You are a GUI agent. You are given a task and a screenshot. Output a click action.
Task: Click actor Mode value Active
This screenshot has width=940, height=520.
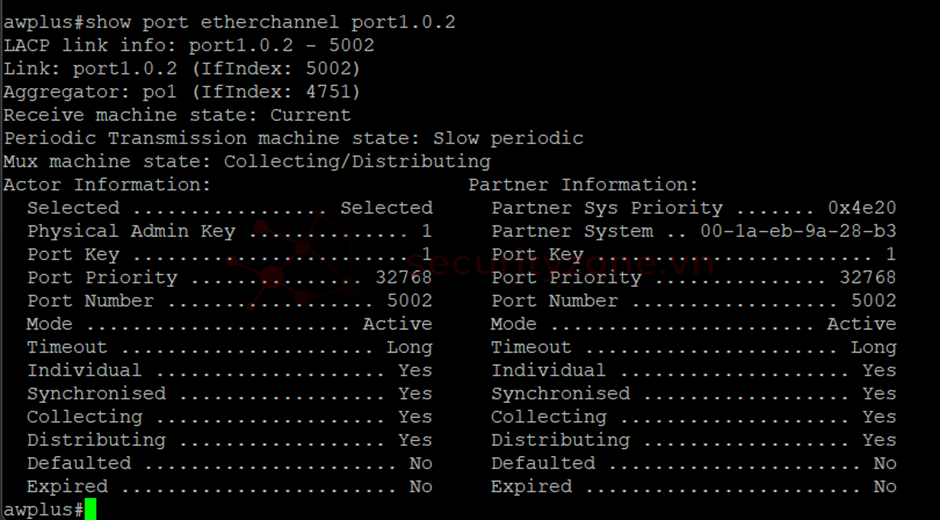pos(397,324)
